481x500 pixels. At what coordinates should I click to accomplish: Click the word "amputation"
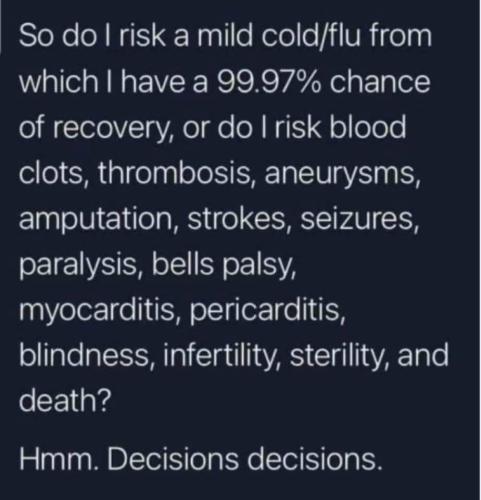(x=95, y=221)
